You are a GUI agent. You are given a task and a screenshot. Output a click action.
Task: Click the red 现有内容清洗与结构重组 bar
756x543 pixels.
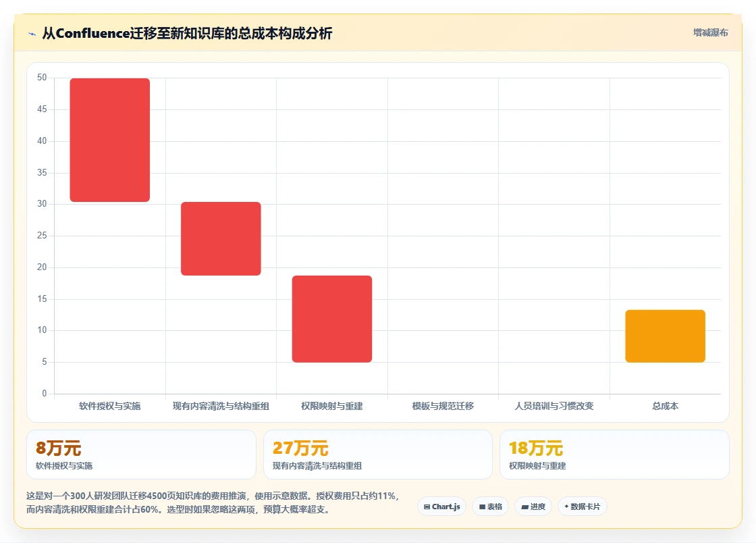(x=221, y=238)
